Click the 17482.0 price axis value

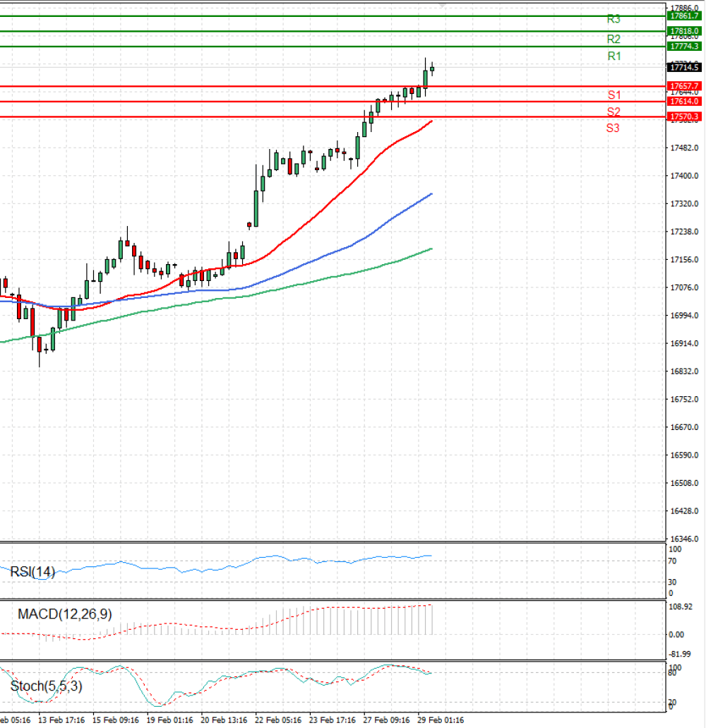coord(684,148)
